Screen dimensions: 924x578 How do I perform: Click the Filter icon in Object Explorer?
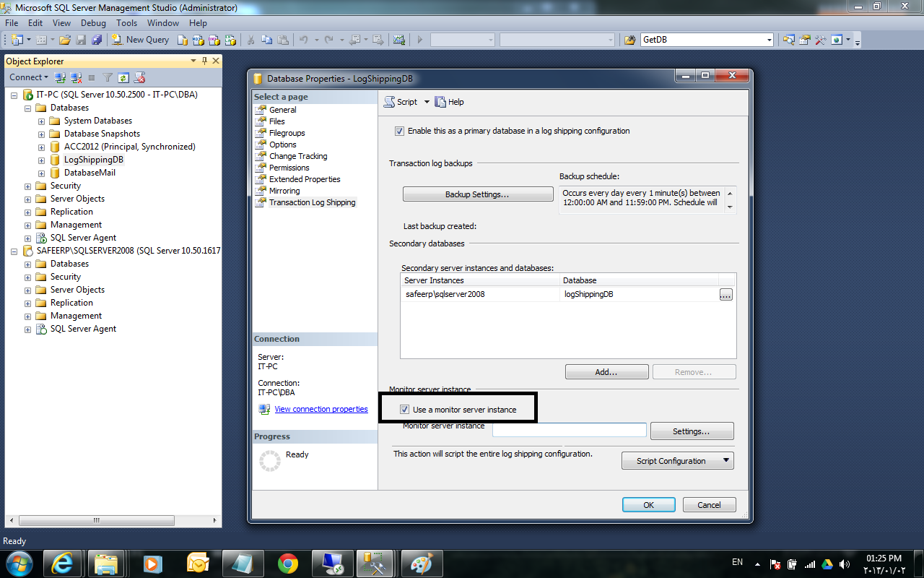pos(108,77)
